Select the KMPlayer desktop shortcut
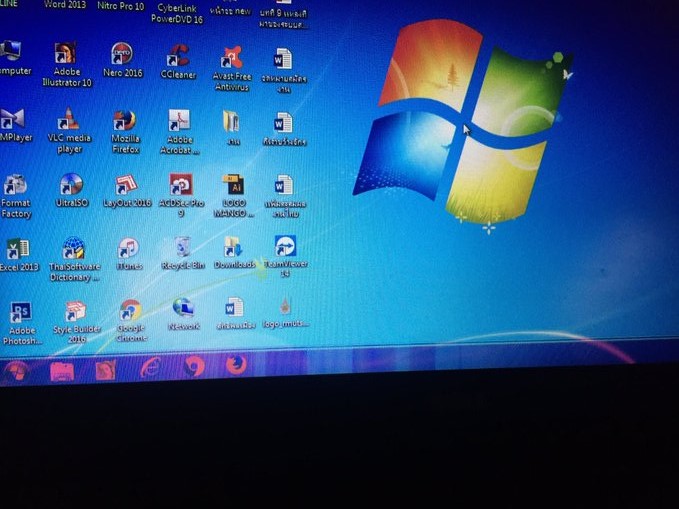The image size is (679, 509). click(12, 119)
